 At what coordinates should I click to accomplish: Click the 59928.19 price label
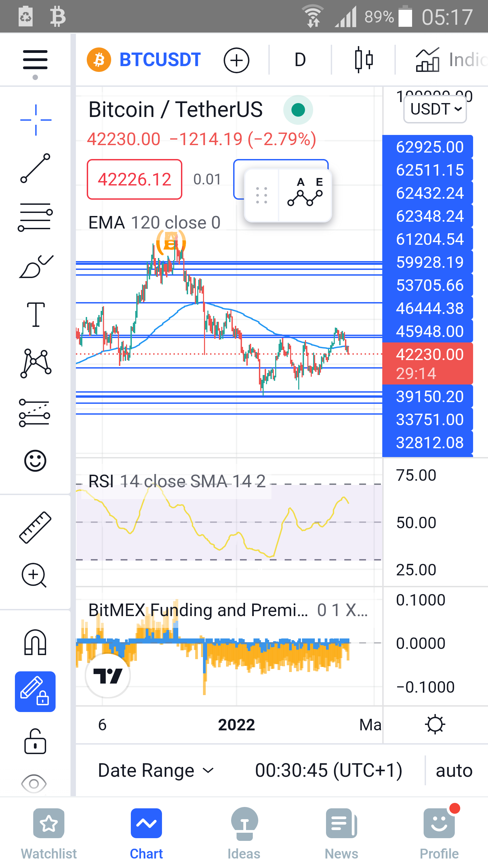click(428, 262)
